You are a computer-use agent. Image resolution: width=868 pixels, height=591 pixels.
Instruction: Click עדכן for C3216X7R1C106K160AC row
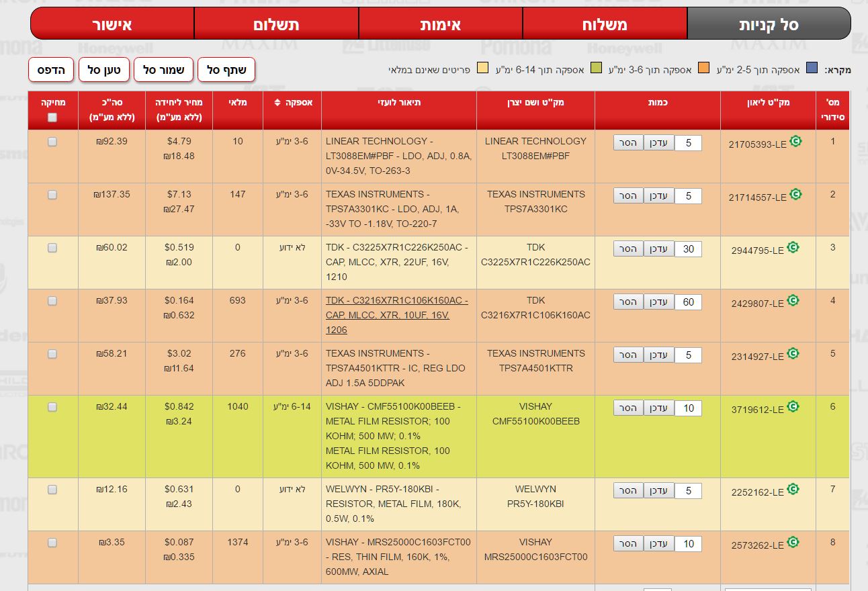tap(659, 302)
